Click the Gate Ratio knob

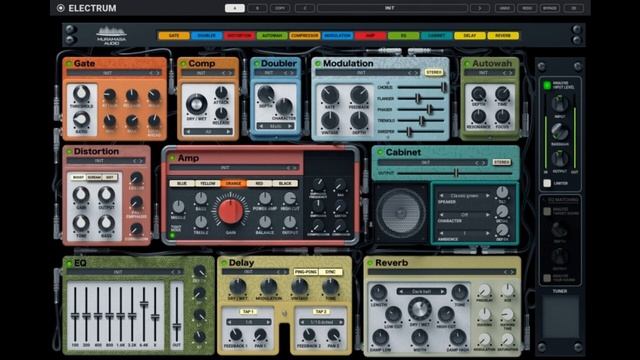(x=81, y=120)
